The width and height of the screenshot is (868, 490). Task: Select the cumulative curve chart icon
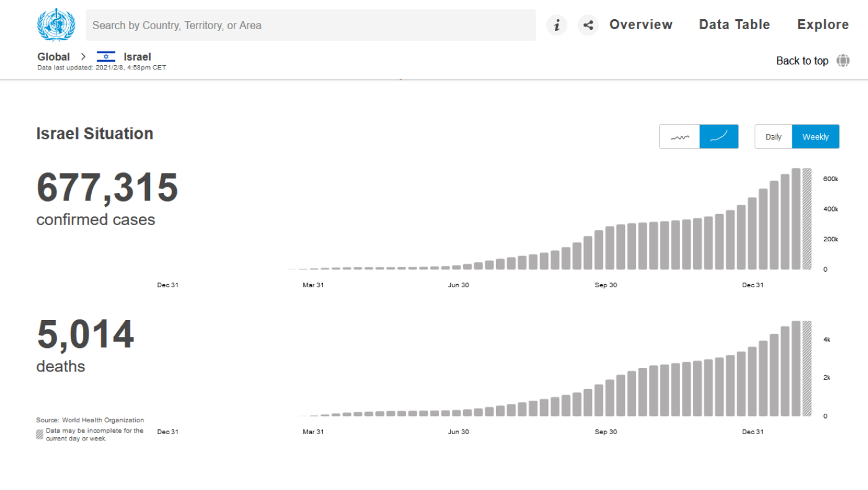[x=719, y=137]
